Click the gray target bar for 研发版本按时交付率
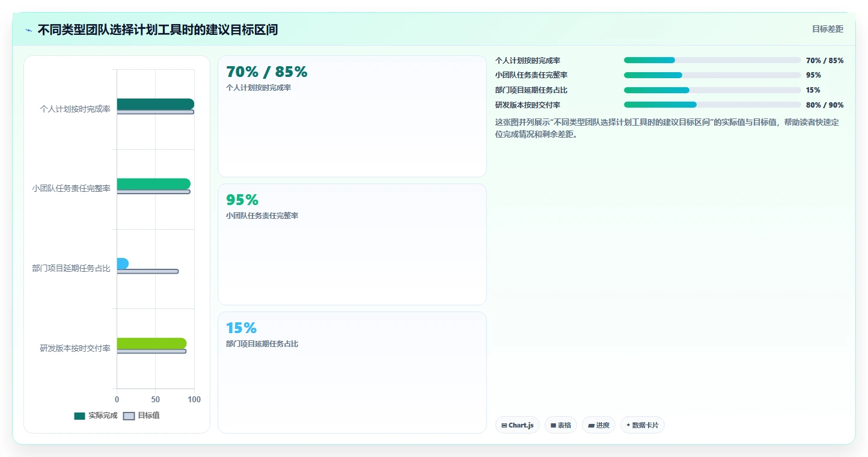The height and width of the screenshot is (457, 868). pyautogui.click(x=151, y=351)
